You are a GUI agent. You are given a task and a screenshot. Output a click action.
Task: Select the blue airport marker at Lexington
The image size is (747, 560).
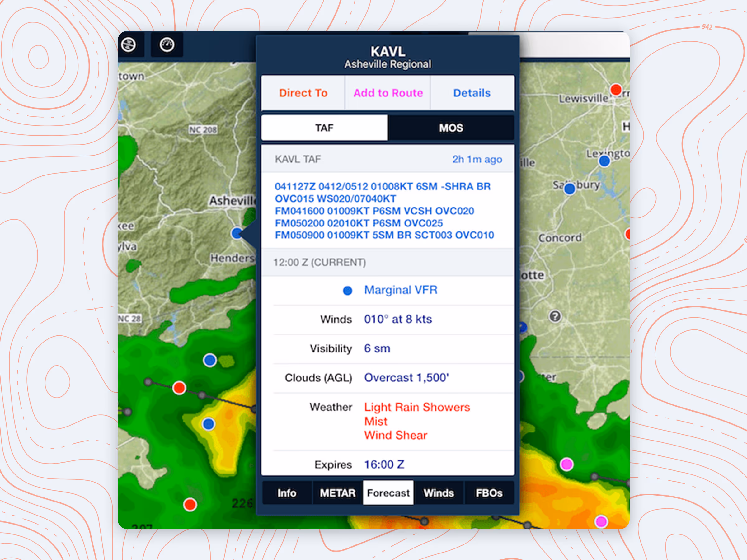pos(604,161)
